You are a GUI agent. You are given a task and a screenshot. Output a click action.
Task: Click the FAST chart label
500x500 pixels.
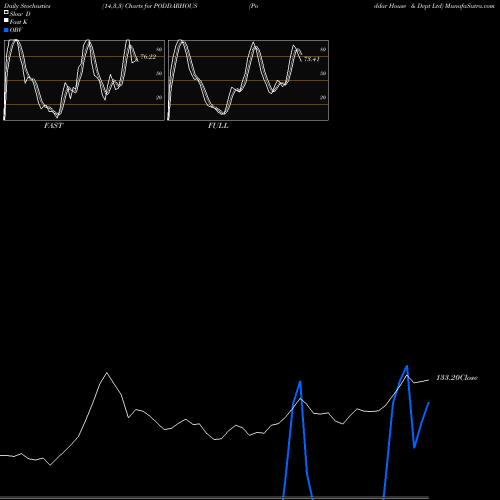click(x=53, y=126)
